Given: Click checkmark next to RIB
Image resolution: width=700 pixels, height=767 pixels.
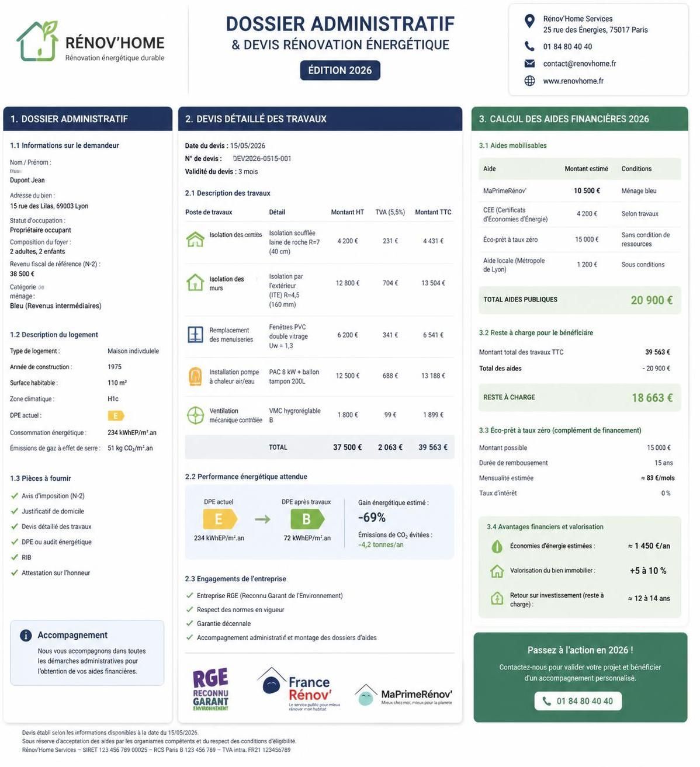Looking at the screenshot, I should [15, 557].
